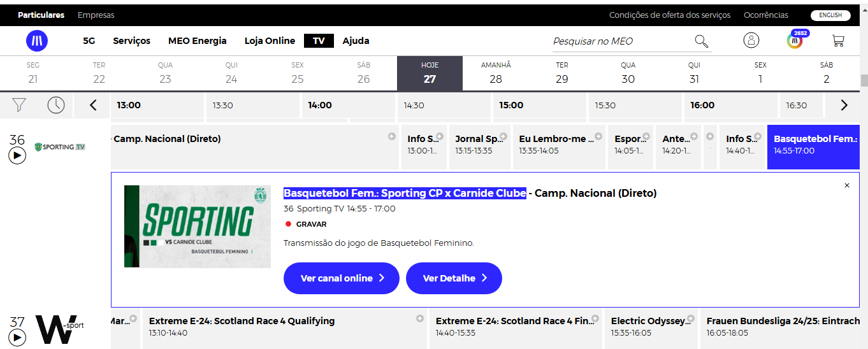
Task: Click the page vertical scrollbar
Action: coord(864,82)
